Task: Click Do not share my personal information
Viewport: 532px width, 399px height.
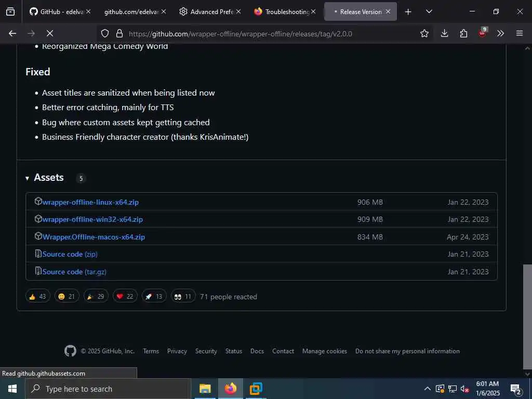Action: [407, 351]
